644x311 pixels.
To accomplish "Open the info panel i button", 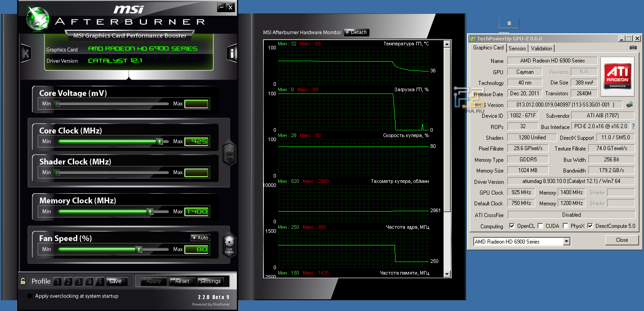I will (x=232, y=53).
